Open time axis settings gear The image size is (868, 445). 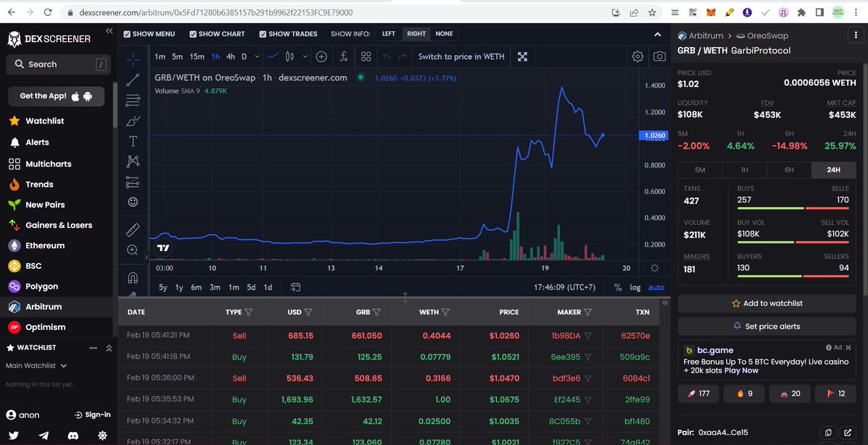coord(655,268)
